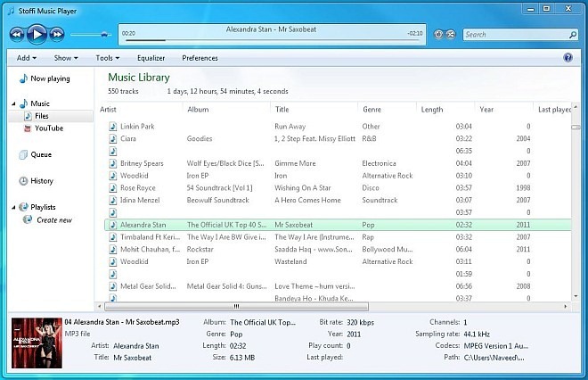Click the Britney Spears track icon
Image resolution: width=588 pixels, height=380 pixels.
click(113, 163)
